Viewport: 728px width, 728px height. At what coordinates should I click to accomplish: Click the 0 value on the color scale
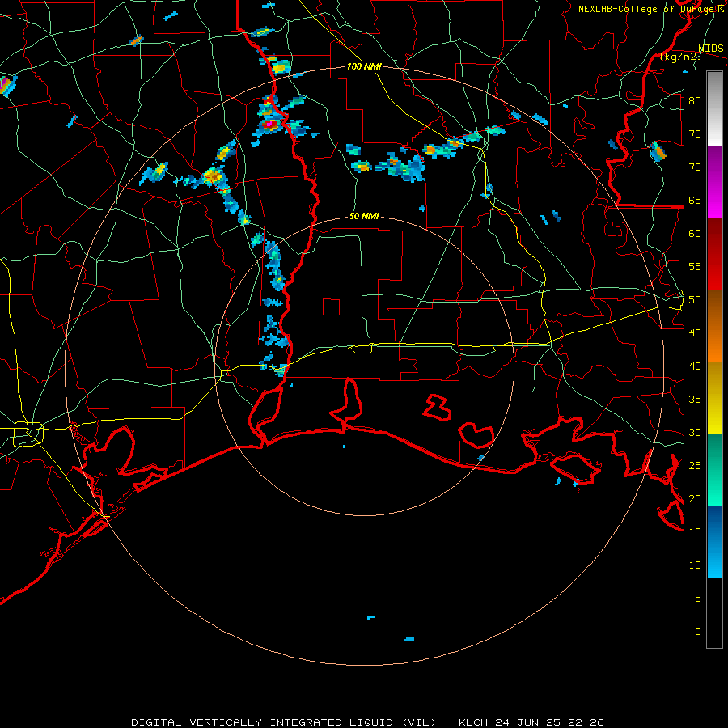pyautogui.click(x=698, y=632)
